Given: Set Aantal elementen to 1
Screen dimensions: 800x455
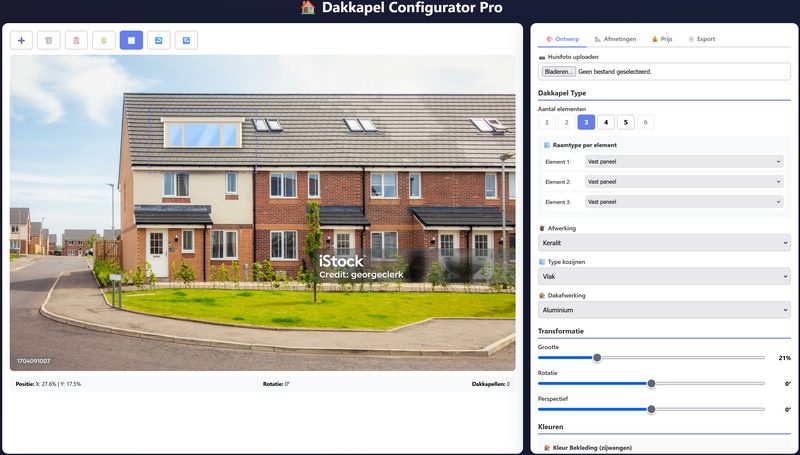Looking at the screenshot, I should pyautogui.click(x=546, y=122).
